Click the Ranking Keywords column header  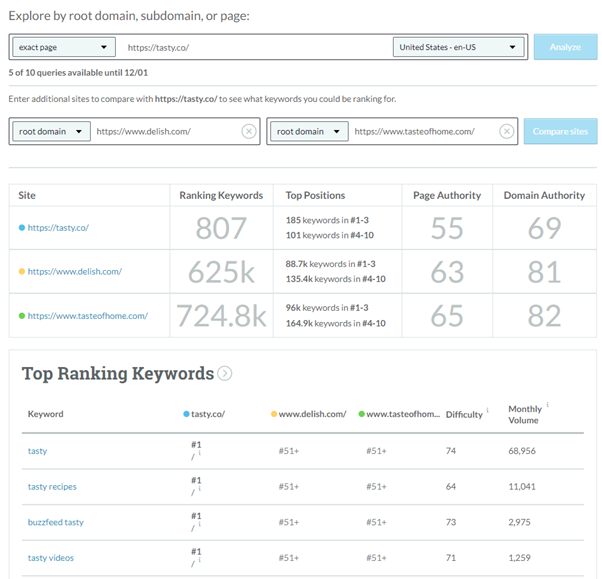pyautogui.click(x=221, y=195)
